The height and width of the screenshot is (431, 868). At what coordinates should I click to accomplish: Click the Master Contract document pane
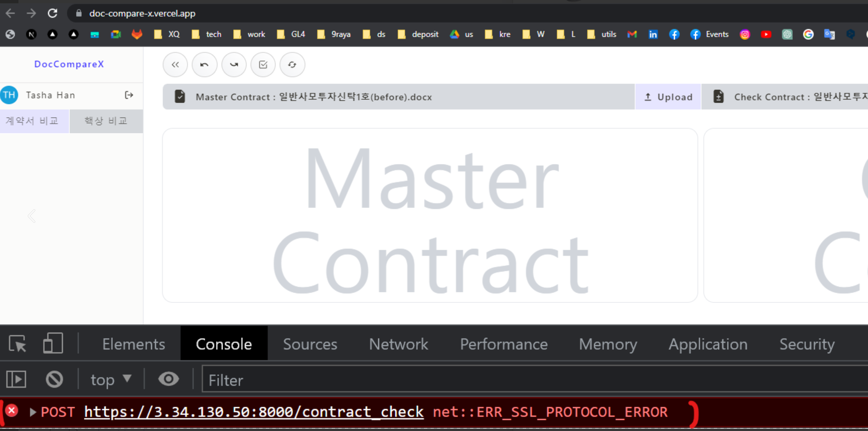pyautogui.click(x=430, y=215)
